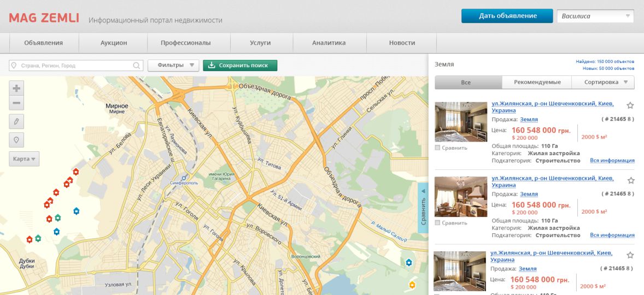
Task: Zoom in on the map
Action: tap(16, 88)
